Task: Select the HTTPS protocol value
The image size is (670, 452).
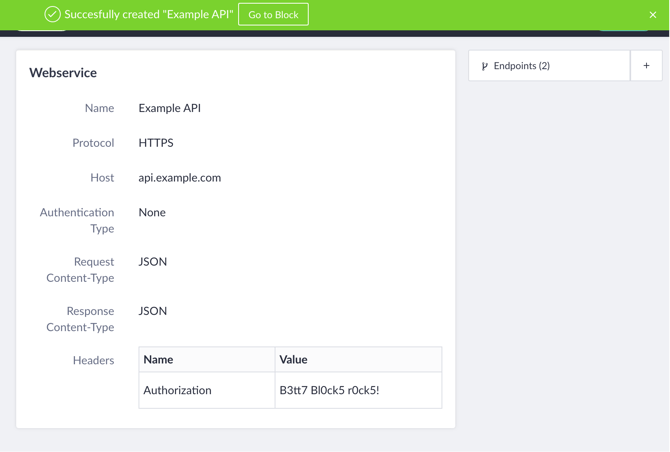Action: tap(156, 143)
